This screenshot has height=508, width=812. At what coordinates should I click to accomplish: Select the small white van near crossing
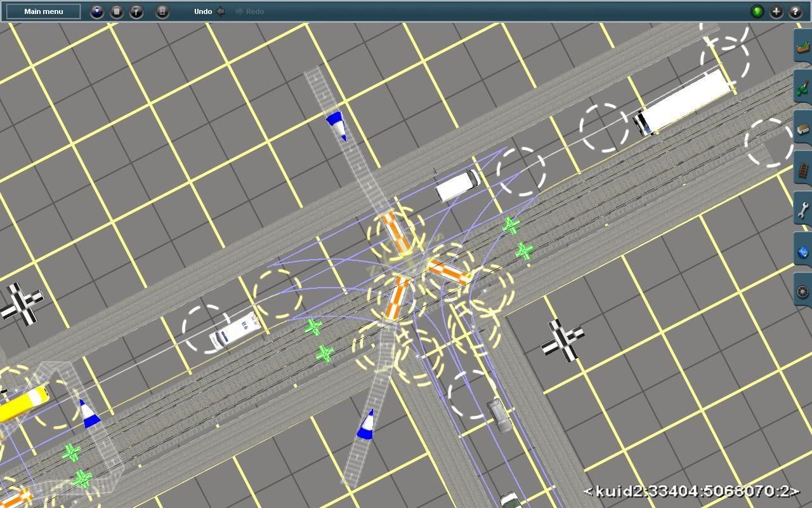pos(457,185)
